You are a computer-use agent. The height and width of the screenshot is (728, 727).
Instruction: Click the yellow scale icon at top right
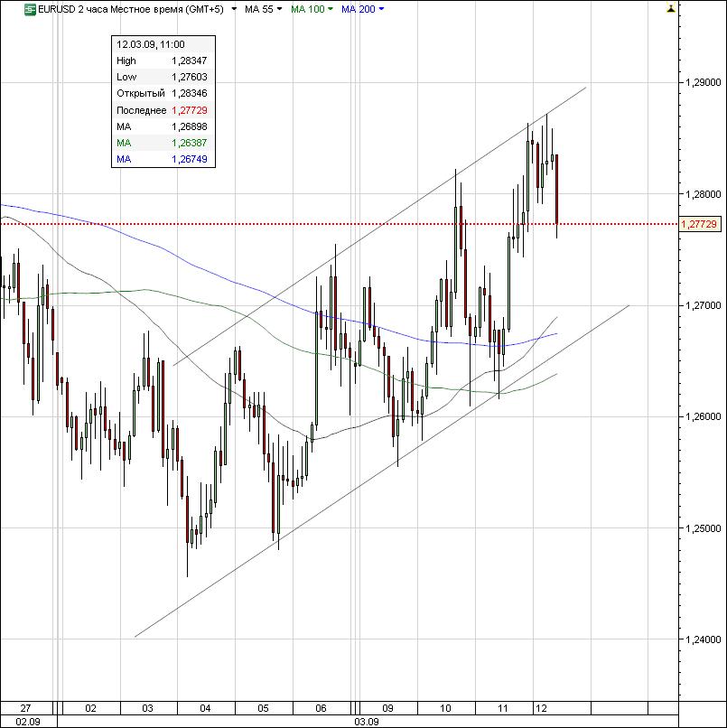671,8
